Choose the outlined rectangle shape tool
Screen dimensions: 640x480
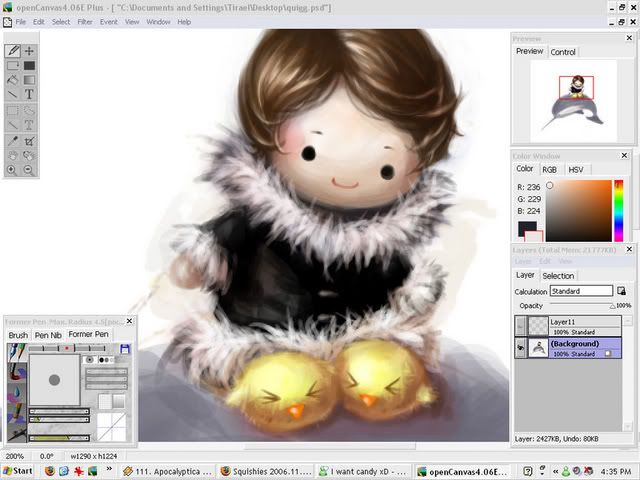coord(13,65)
